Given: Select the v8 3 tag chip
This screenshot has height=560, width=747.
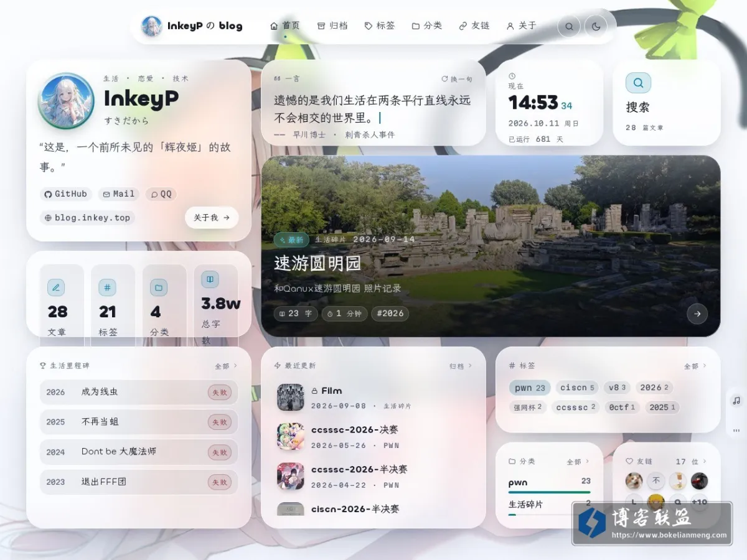Looking at the screenshot, I should coord(617,388).
